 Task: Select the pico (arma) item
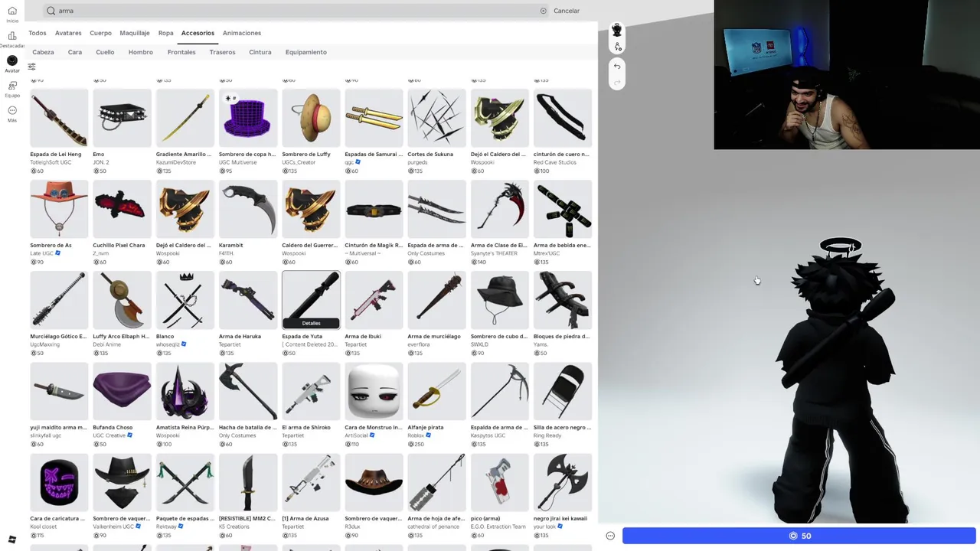click(499, 482)
